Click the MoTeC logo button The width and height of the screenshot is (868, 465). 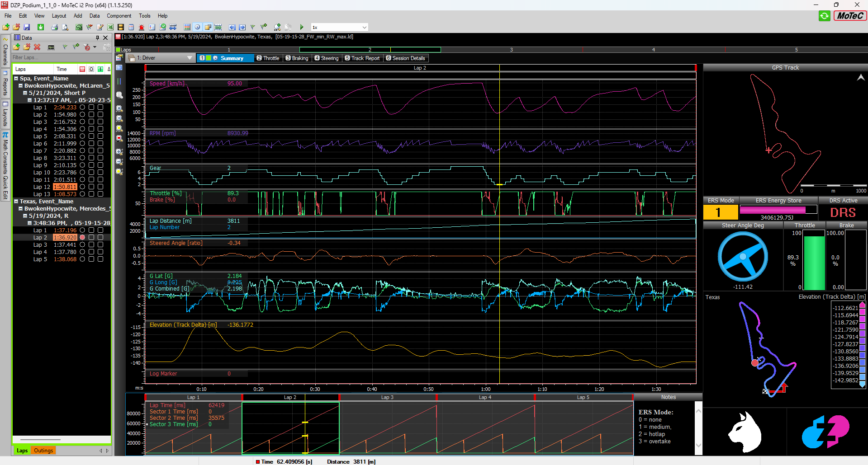(850, 16)
